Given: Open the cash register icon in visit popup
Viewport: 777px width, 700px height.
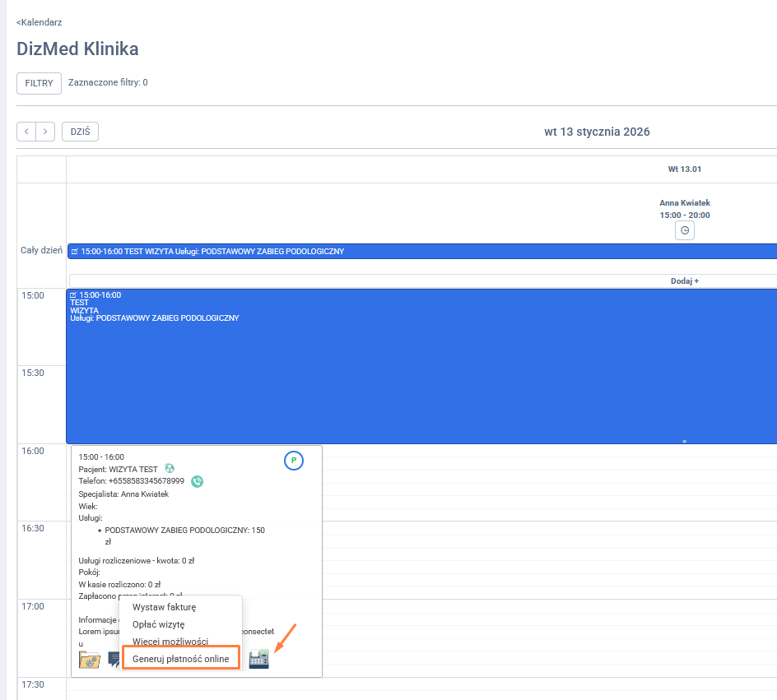Looking at the screenshot, I should click(x=258, y=659).
